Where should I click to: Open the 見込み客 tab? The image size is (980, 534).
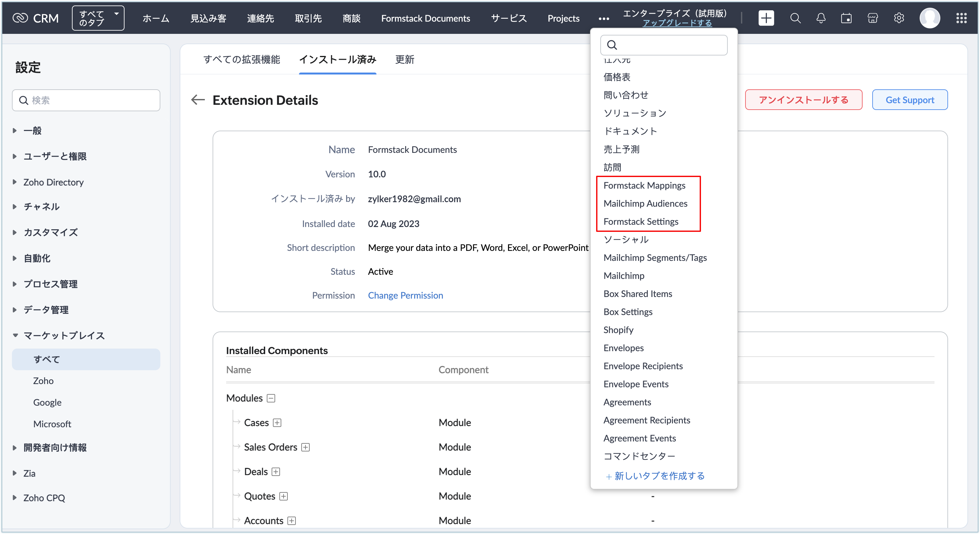pos(208,18)
